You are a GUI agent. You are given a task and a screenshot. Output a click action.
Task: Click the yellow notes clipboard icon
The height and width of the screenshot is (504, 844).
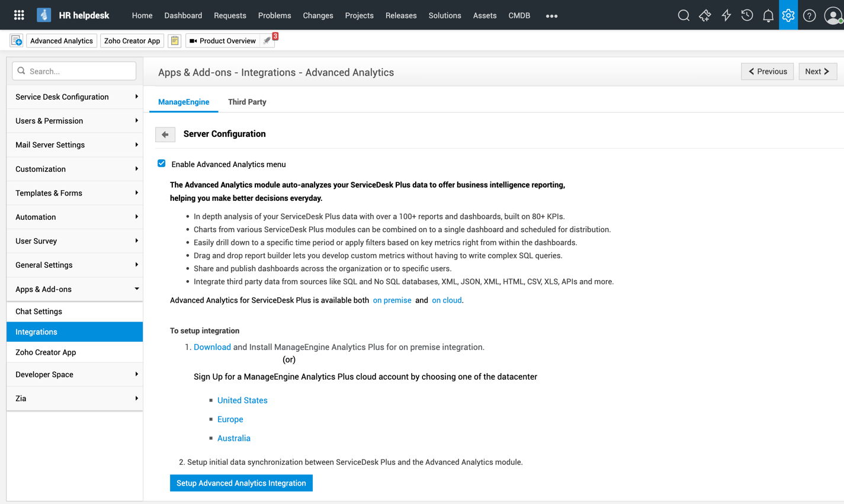point(175,41)
